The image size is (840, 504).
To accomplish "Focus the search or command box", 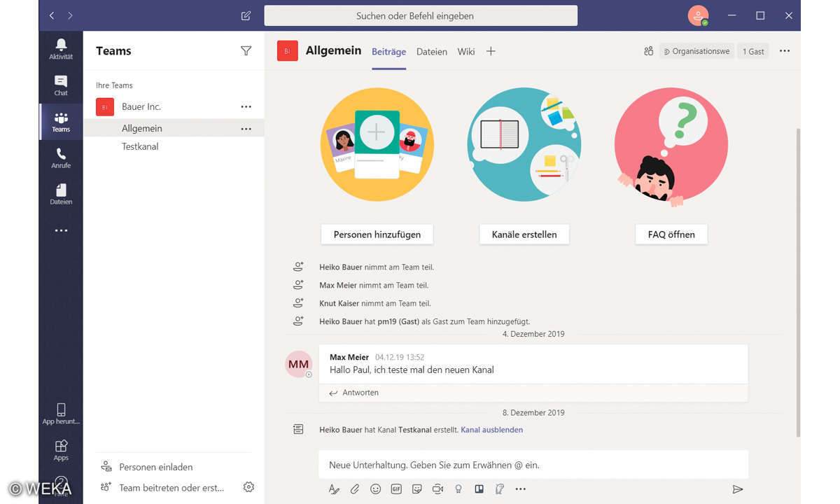I will pyautogui.click(x=421, y=15).
